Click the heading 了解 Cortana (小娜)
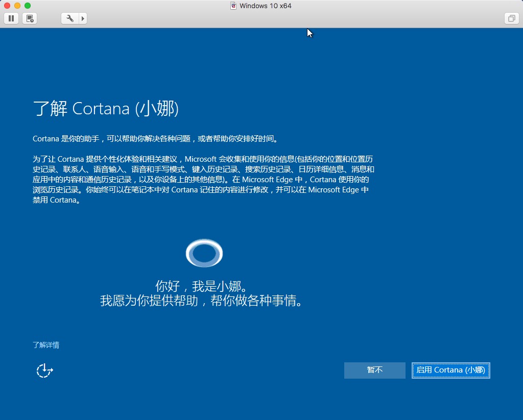Screen dimensions: 523x420 [106, 109]
